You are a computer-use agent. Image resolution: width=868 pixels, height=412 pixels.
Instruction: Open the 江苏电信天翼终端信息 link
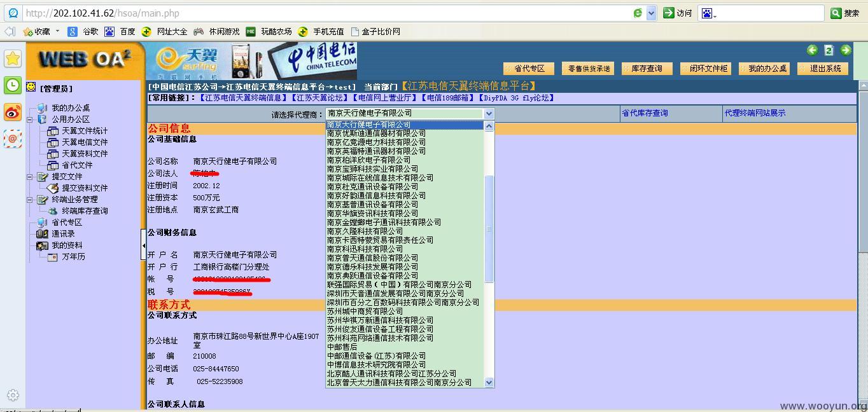(244, 98)
